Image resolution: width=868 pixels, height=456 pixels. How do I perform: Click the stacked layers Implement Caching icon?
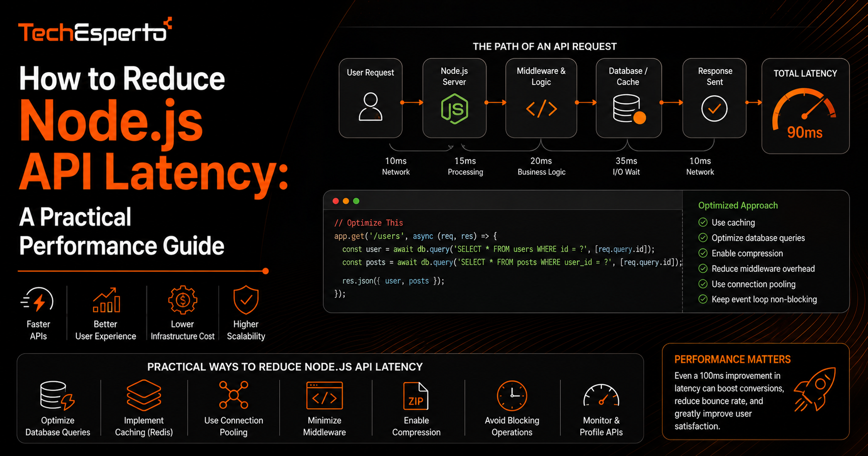pyautogui.click(x=144, y=395)
